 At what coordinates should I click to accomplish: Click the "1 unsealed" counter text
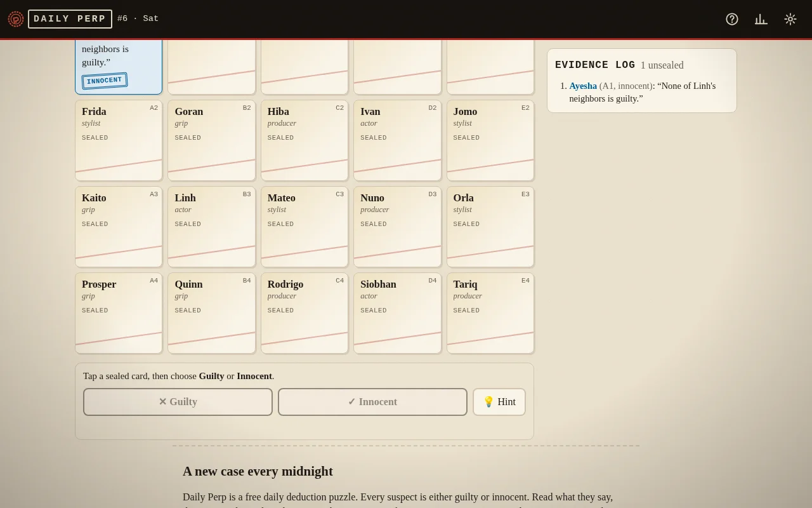click(662, 65)
